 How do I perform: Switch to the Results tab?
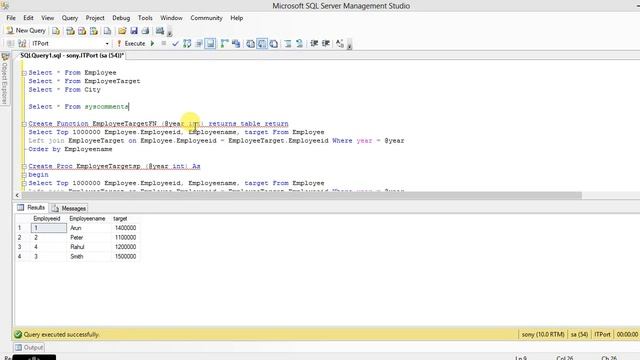[31, 208]
